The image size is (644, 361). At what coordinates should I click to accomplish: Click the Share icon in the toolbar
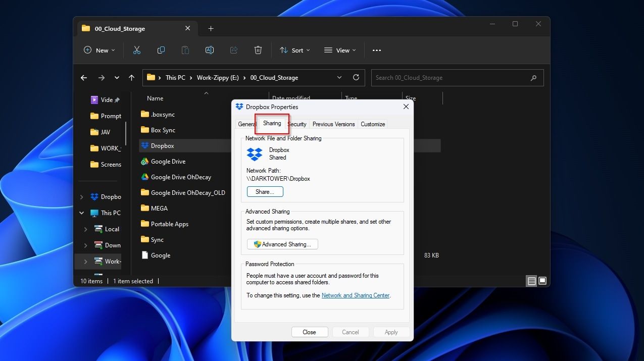233,50
